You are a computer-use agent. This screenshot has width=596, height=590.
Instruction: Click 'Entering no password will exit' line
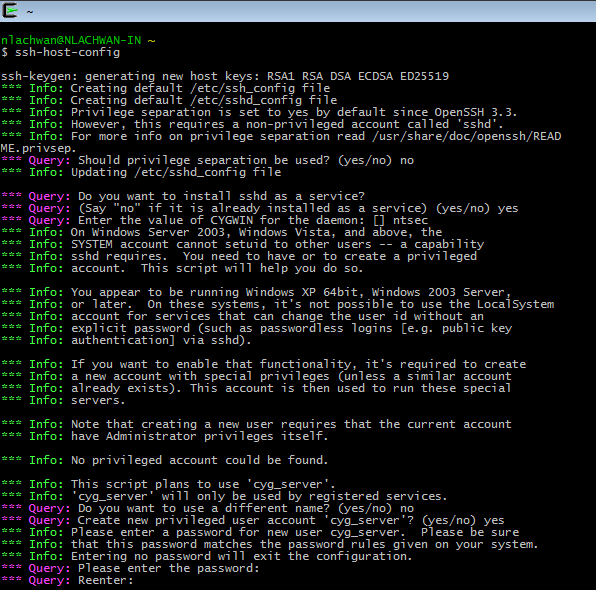[207, 556]
